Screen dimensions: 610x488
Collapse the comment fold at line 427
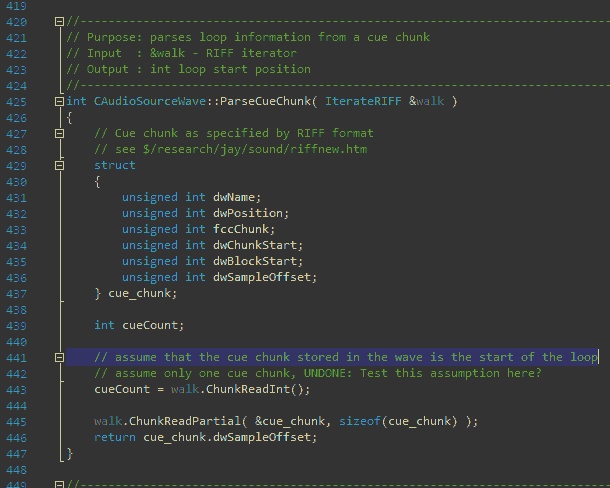click(59, 133)
